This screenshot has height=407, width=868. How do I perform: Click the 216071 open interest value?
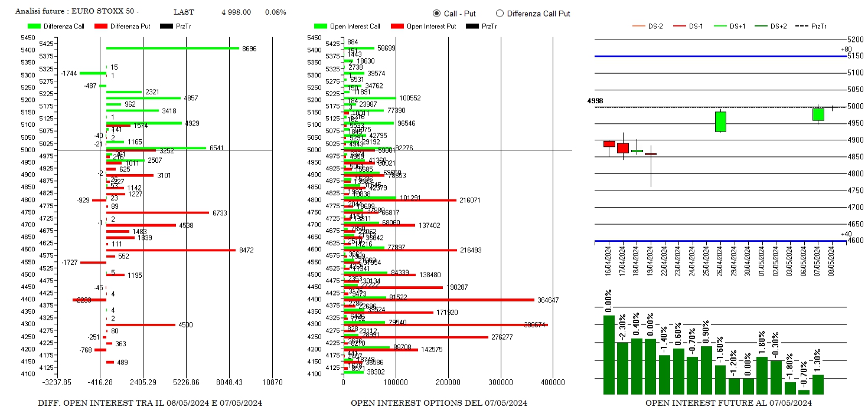[x=470, y=200]
